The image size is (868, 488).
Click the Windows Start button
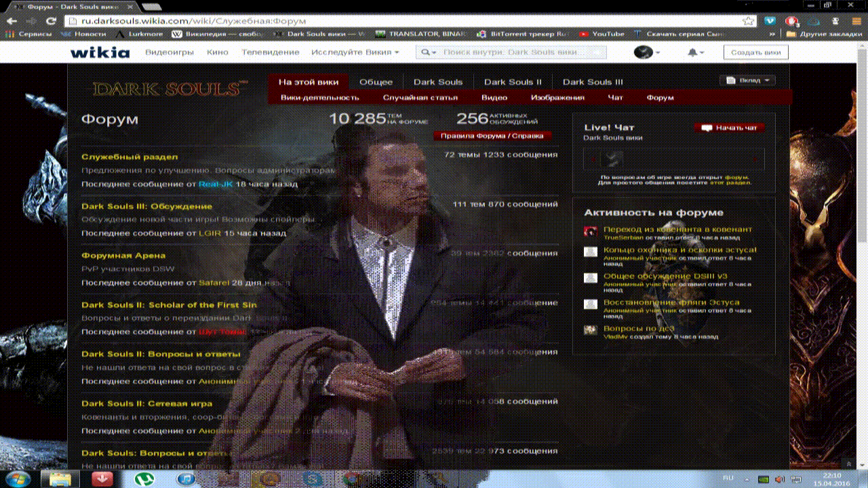pos(20,479)
